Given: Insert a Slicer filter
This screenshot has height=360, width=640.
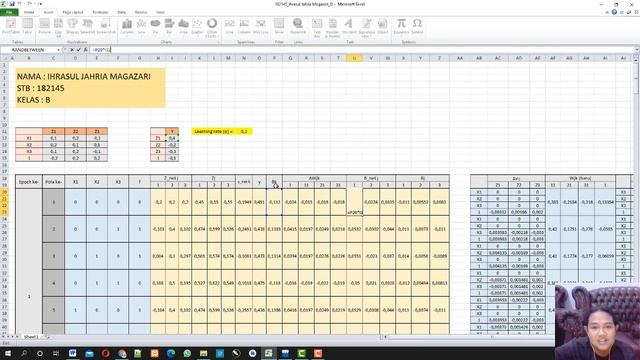Looking at the screenshot, I should pyautogui.click(x=279, y=26).
